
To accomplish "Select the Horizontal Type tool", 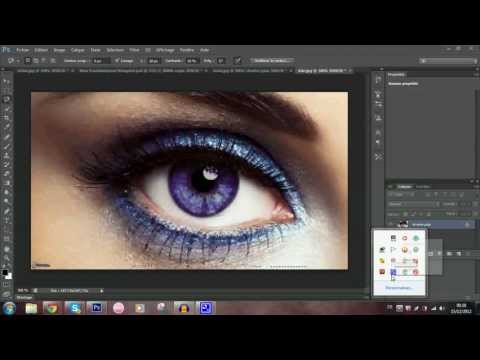I will 6,221.
